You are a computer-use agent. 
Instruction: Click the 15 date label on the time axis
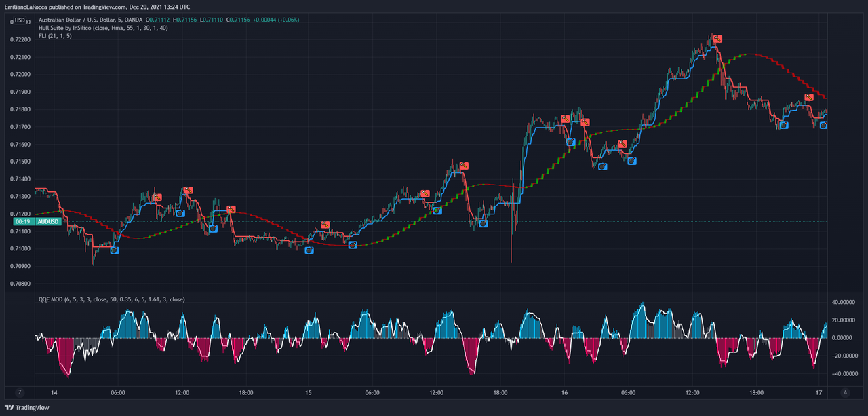(307, 392)
